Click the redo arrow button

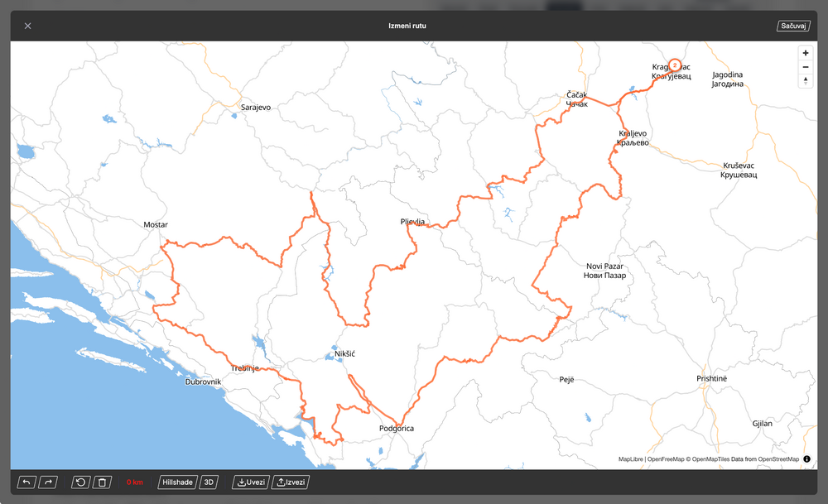[48, 482]
